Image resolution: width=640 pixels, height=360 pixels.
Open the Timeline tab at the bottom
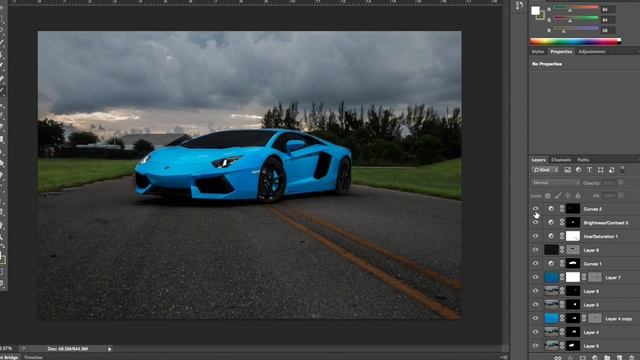33,357
